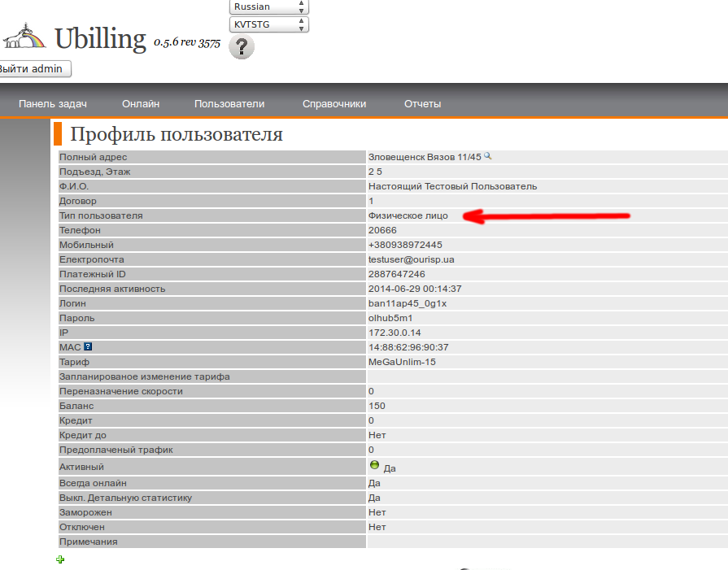Select the IP address 172.30.0.14 cell

tap(395, 333)
